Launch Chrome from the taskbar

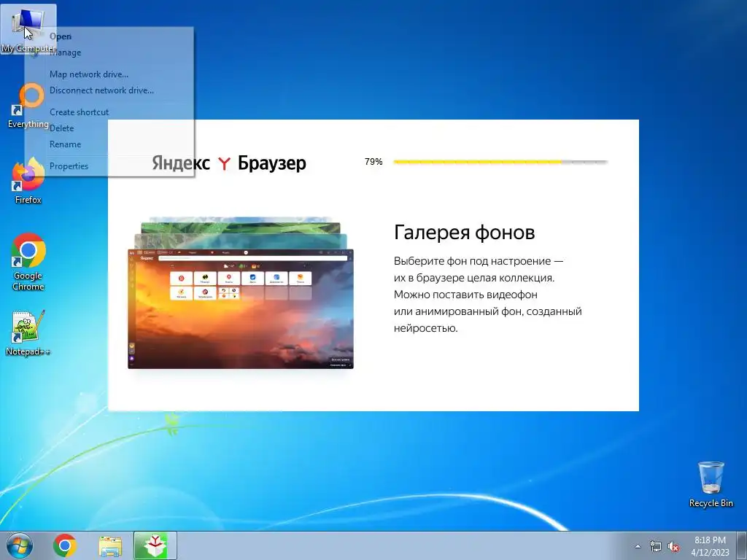point(65,545)
